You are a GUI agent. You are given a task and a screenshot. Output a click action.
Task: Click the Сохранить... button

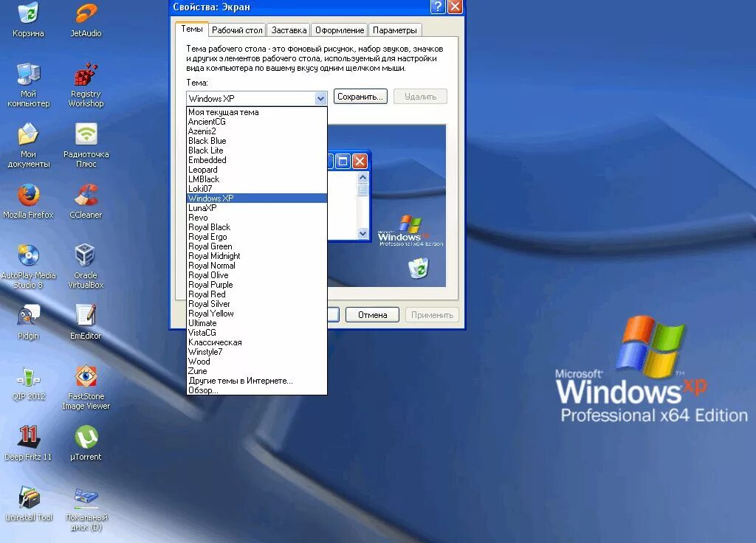pyautogui.click(x=360, y=97)
